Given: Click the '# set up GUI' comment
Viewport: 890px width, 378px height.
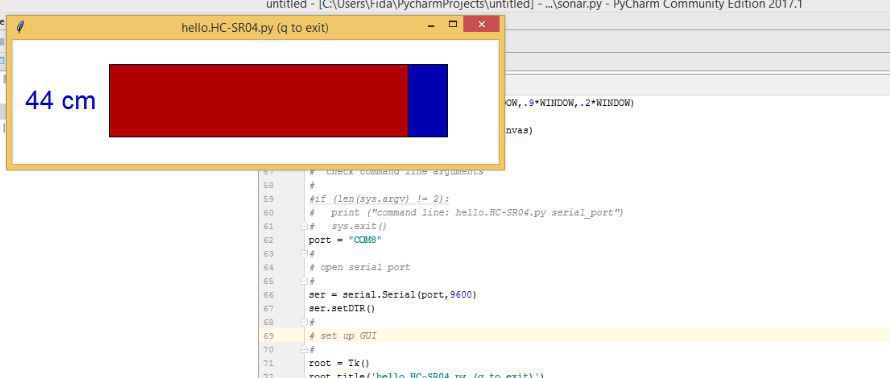Looking at the screenshot, I should [x=342, y=336].
